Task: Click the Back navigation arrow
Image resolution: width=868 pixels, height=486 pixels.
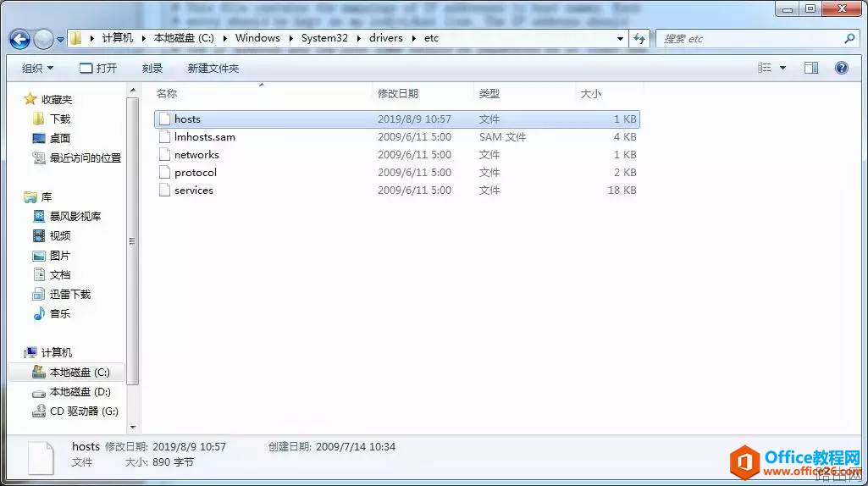Action: (x=20, y=39)
